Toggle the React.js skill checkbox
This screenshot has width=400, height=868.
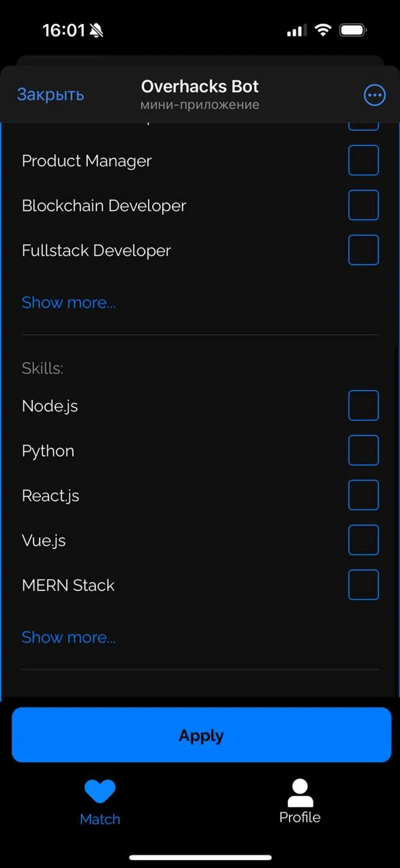[x=363, y=495]
